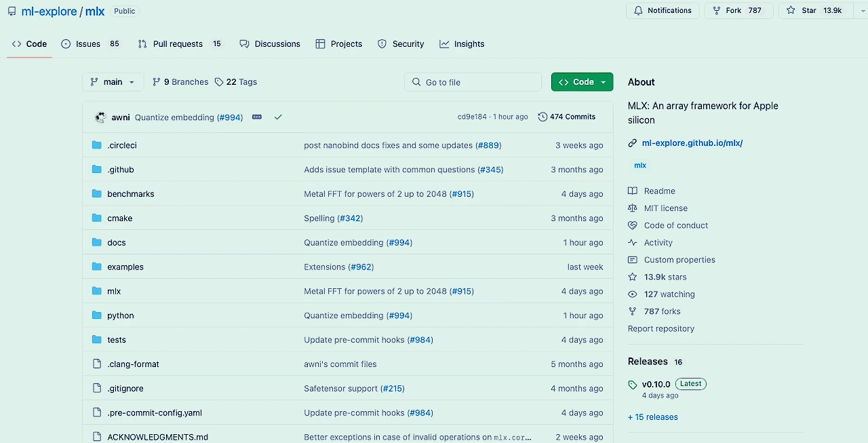Image resolution: width=868 pixels, height=443 pixels.
Task: Open the main branch selector dropdown
Action: (113, 82)
